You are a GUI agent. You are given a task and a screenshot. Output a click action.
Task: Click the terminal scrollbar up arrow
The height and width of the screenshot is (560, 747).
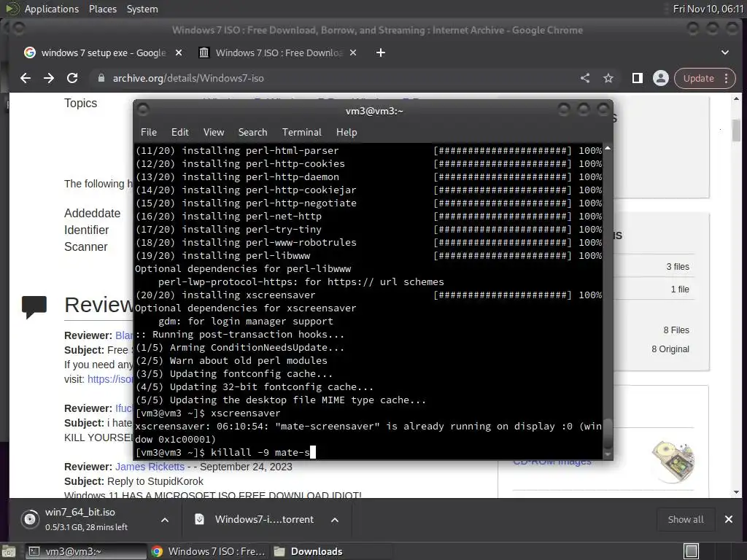click(x=608, y=149)
